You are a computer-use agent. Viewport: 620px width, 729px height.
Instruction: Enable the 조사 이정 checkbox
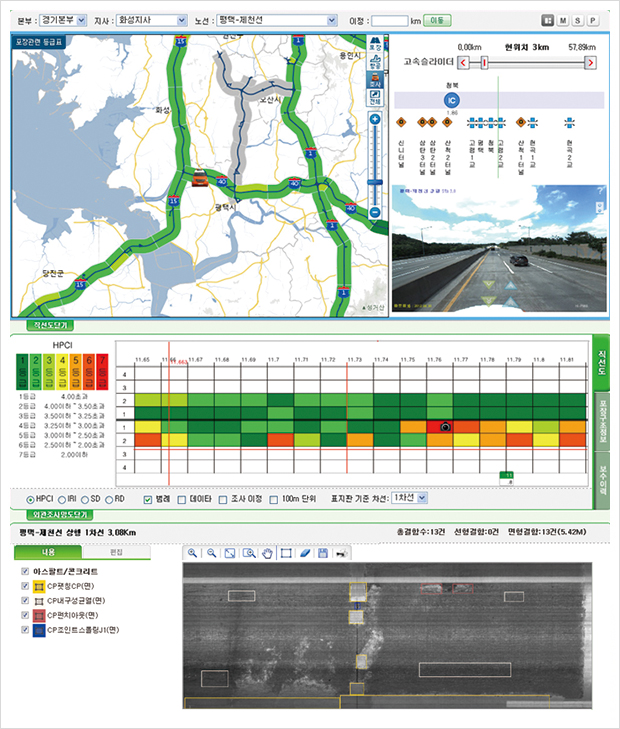(x=223, y=500)
